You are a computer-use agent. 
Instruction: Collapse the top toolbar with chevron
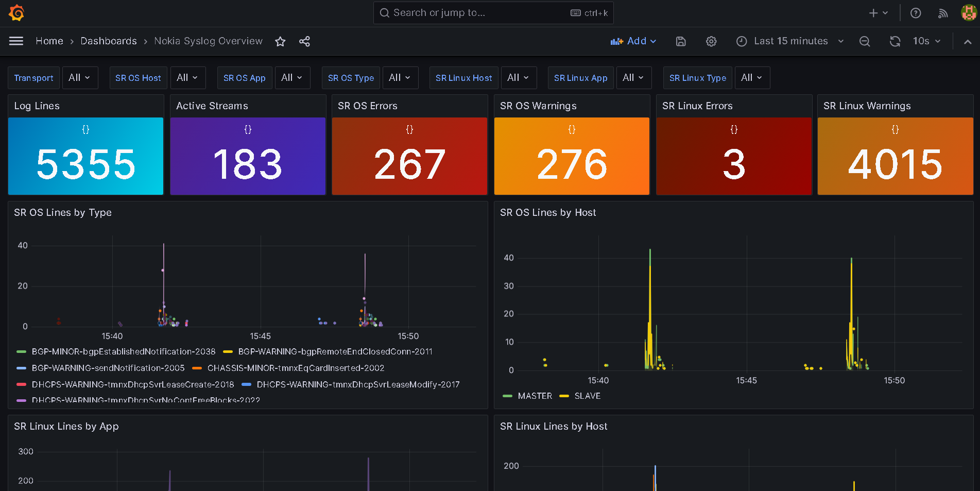pyautogui.click(x=968, y=42)
